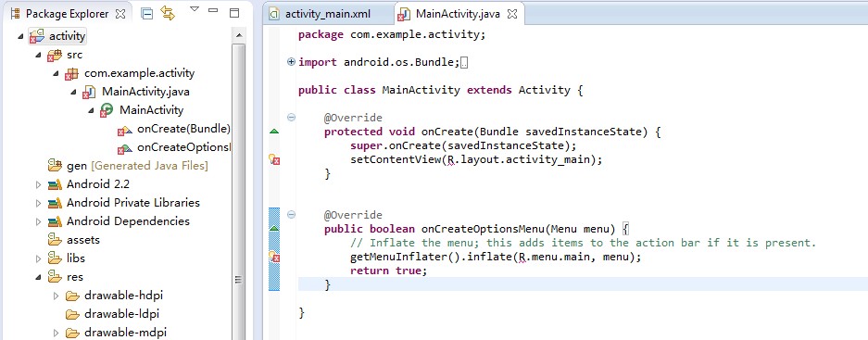Click override indicator arrow beside onCreate method
Screen dimensions: 868x340
click(x=274, y=132)
